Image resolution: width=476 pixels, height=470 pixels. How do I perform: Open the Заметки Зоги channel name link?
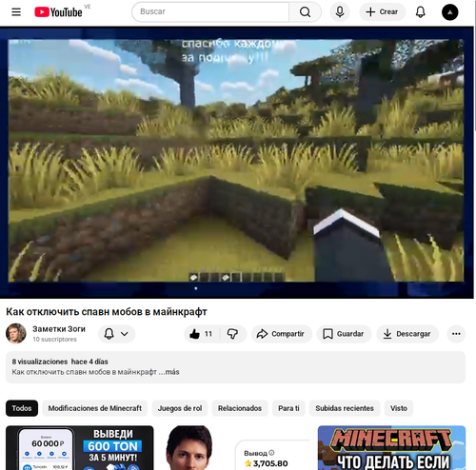[59, 329]
